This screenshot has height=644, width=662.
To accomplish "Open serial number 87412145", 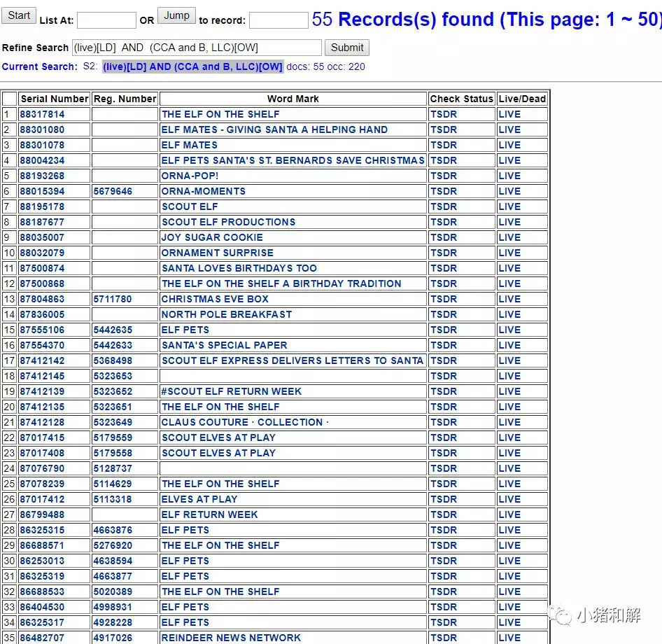I will [42, 377].
